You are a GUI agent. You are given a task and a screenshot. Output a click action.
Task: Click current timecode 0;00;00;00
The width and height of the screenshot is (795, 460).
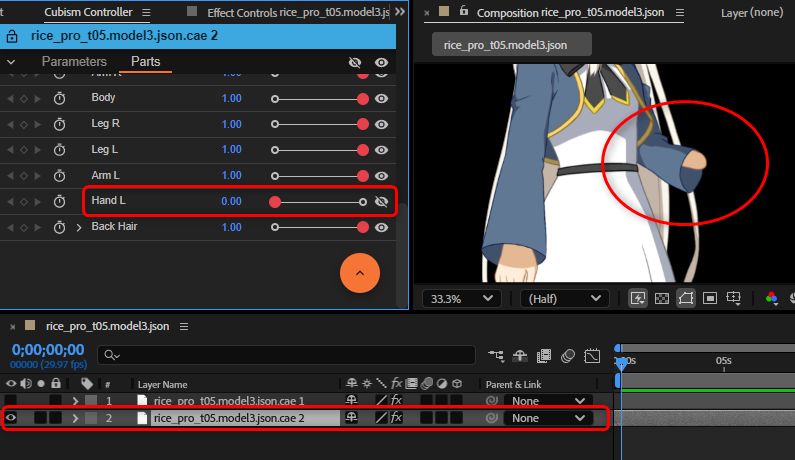(48, 349)
